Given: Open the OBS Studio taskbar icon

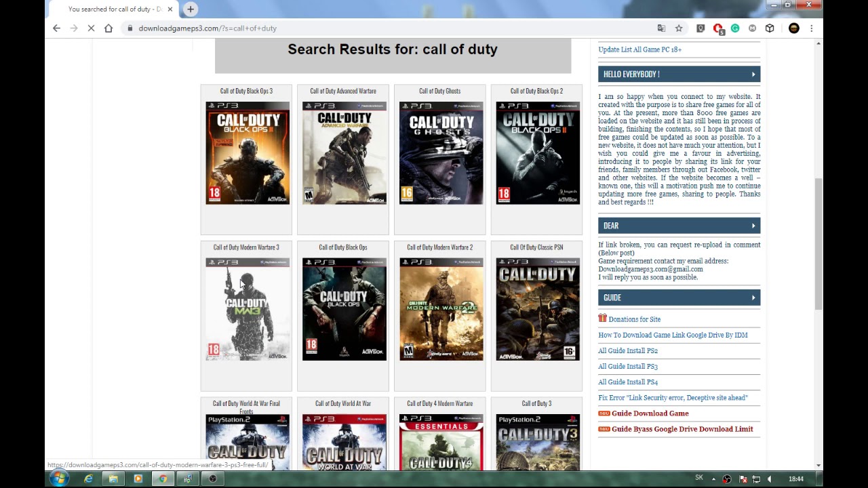Looking at the screenshot, I should pos(213,479).
